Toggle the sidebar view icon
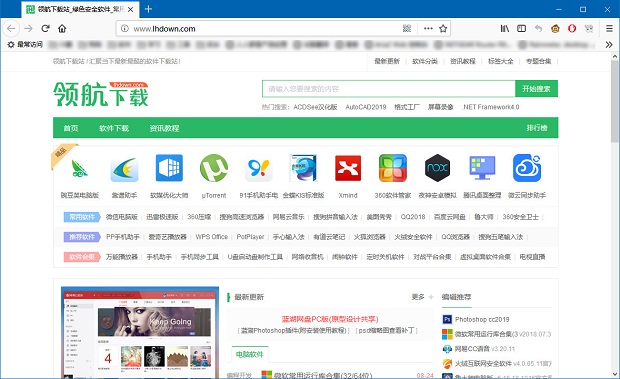The image size is (620, 379). (522, 28)
